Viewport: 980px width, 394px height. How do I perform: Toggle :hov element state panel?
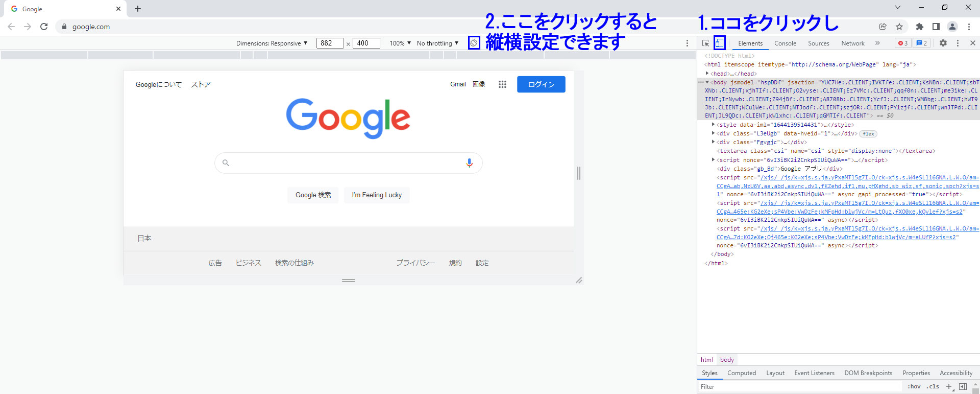pyautogui.click(x=914, y=387)
